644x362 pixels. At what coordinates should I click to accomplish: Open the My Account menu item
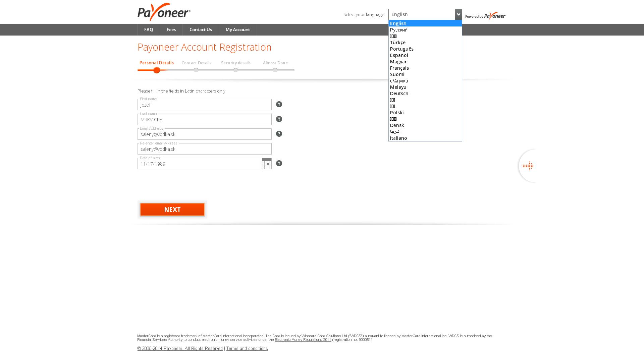(x=237, y=29)
